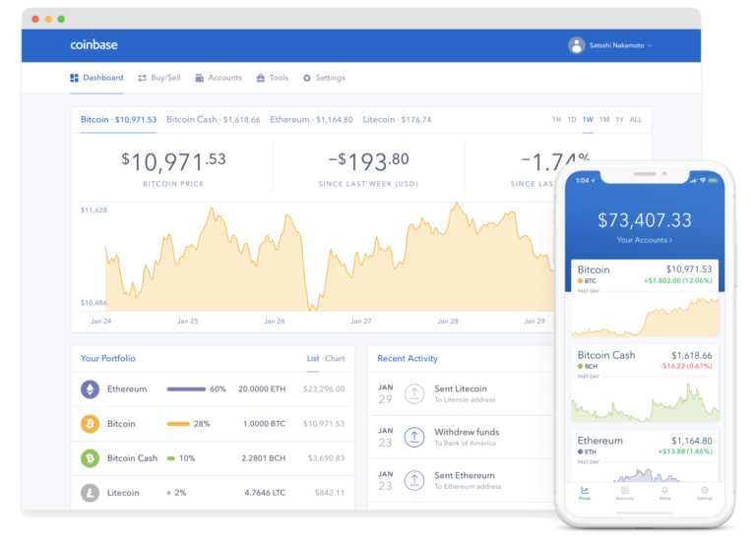Tap the Alerts bell icon in phone bar
The width and height of the screenshot is (756, 540).
click(664, 493)
